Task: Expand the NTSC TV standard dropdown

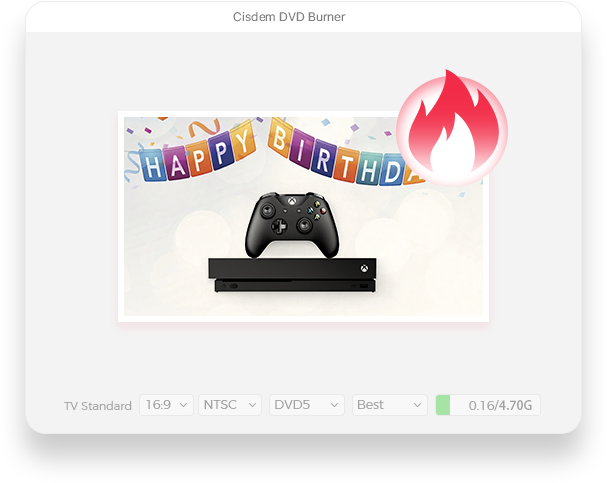Action: [x=230, y=405]
